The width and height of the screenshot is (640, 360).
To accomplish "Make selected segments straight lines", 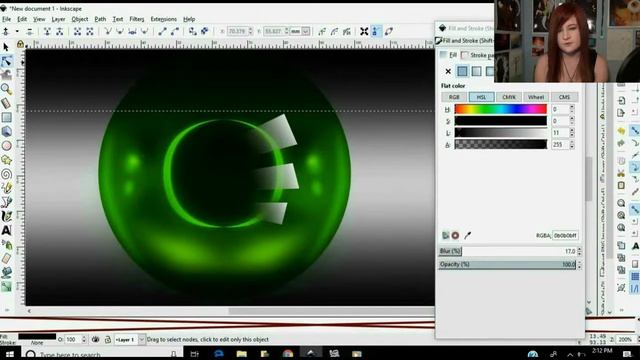I will point(162,31).
